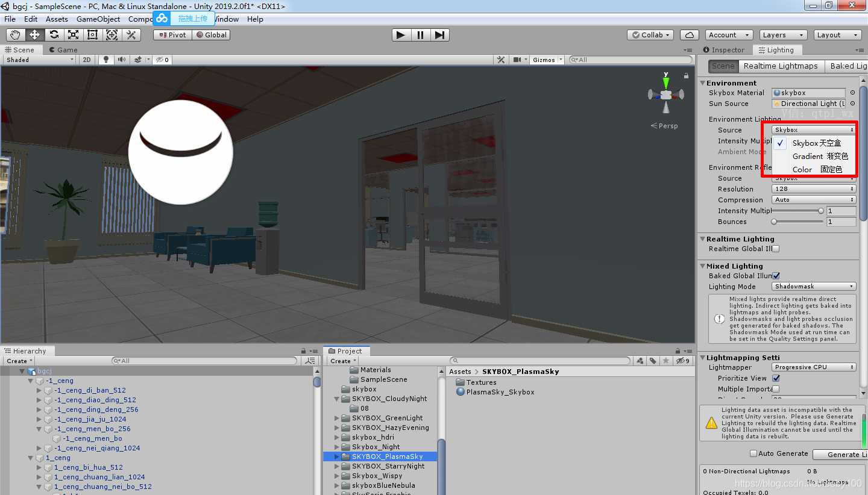Toggle 2D scene view mode

tap(87, 60)
